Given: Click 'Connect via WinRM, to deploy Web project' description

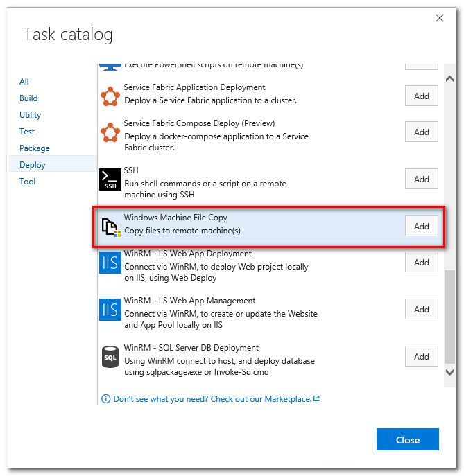Looking at the screenshot, I should pos(216,272).
